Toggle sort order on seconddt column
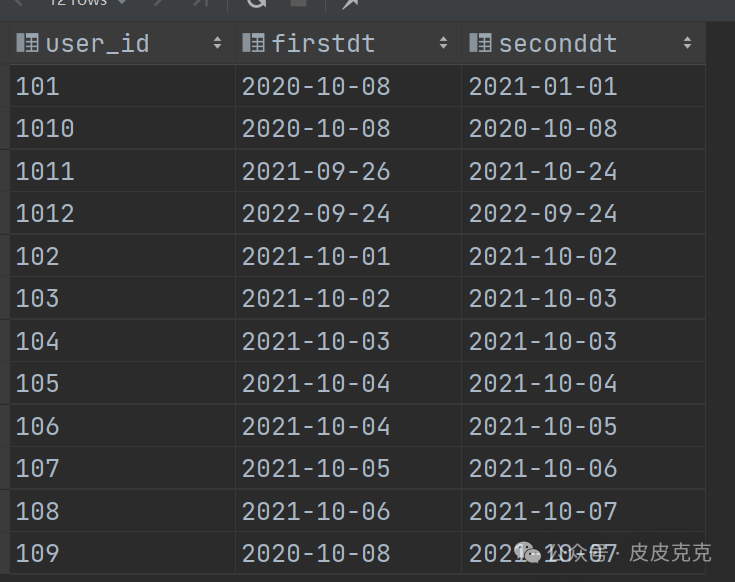This screenshot has height=582, width=735. click(x=687, y=43)
